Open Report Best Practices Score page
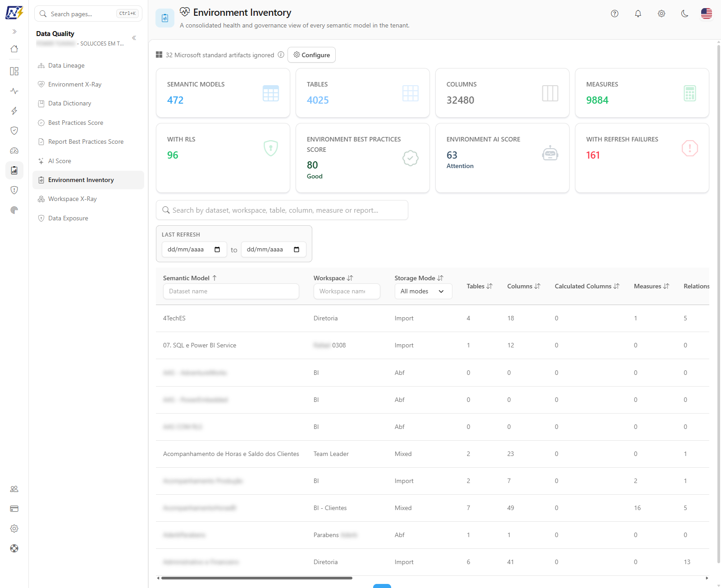The height and width of the screenshot is (588, 721). pos(88,141)
